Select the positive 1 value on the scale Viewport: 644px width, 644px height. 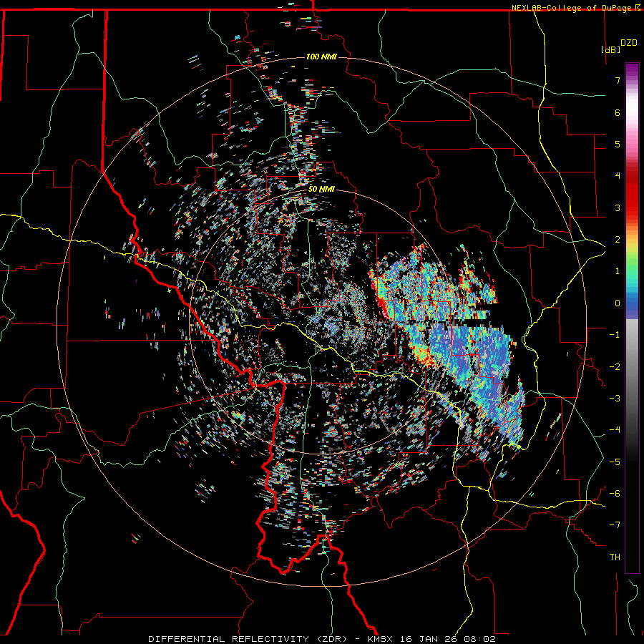tap(618, 271)
